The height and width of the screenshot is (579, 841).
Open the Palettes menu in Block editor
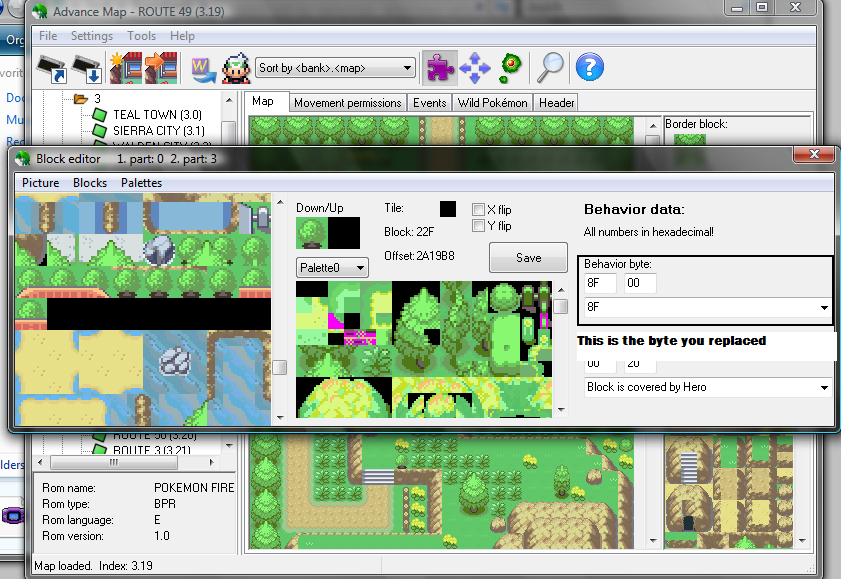pyautogui.click(x=142, y=183)
